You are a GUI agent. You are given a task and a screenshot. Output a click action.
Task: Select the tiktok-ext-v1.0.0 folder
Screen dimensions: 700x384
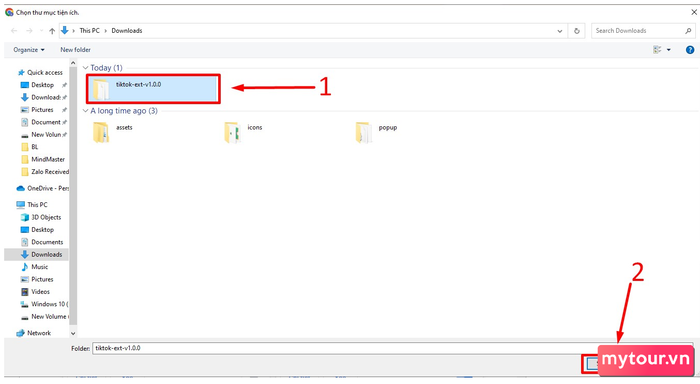[x=153, y=89]
